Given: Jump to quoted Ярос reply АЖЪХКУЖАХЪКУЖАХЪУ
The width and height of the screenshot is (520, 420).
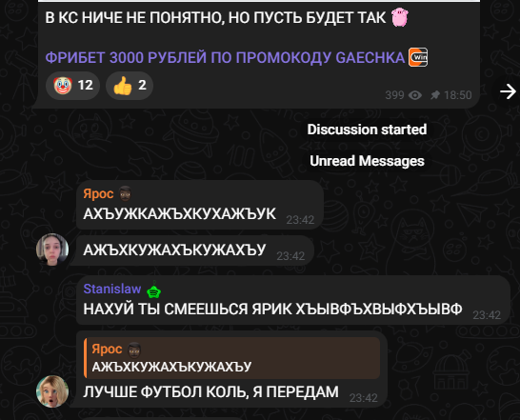Looking at the screenshot, I should coord(232,358).
